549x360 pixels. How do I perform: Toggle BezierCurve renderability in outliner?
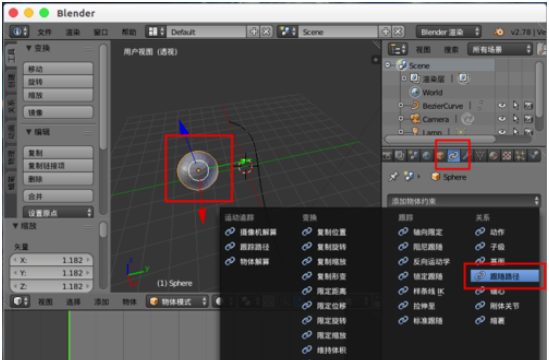pyautogui.click(x=528, y=105)
